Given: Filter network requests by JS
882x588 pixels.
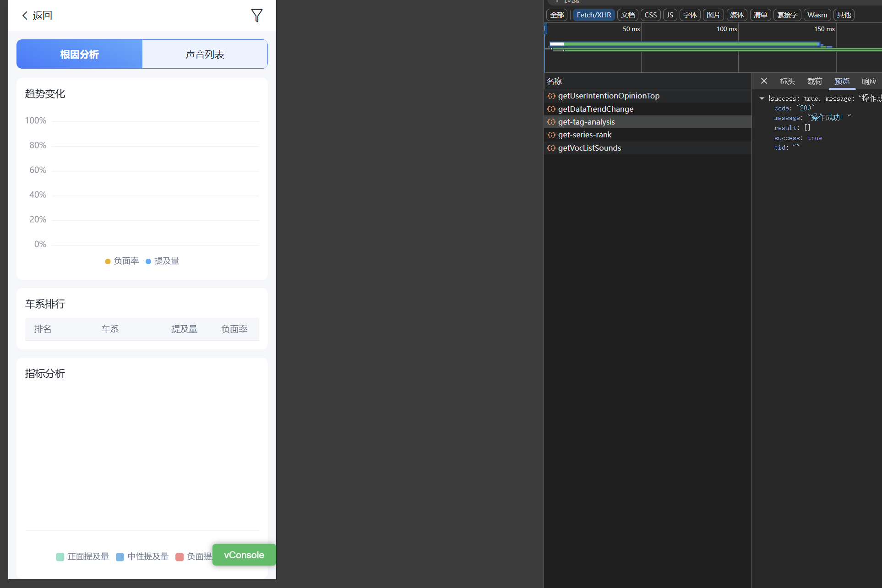Looking at the screenshot, I should 670,15.
